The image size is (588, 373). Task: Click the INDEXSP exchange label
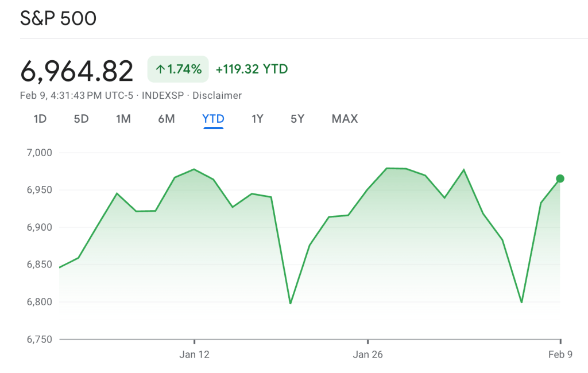click(163, 95)
